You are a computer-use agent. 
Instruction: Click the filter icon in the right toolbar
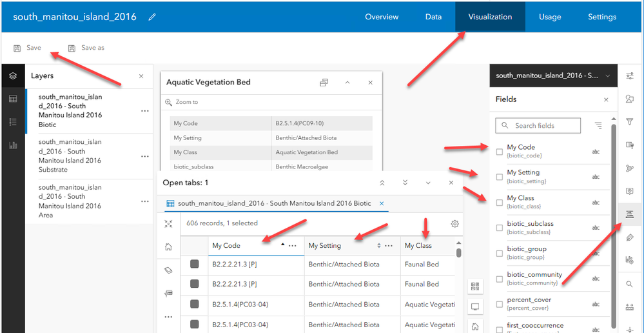(x=630, y=121)
